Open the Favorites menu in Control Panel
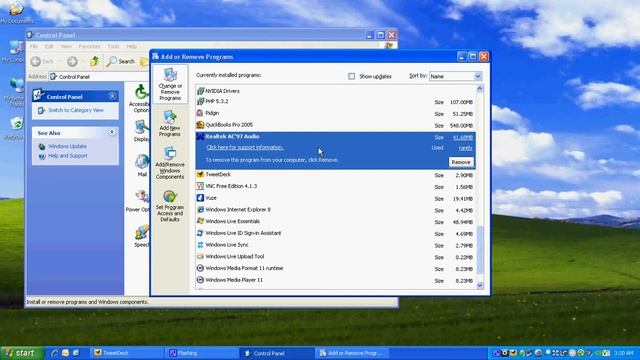 pyautogui.click(x=89, y=47)
